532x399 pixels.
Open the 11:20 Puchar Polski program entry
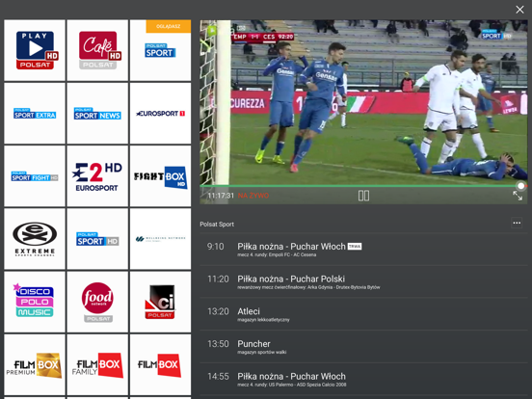(x=363, y=282)
